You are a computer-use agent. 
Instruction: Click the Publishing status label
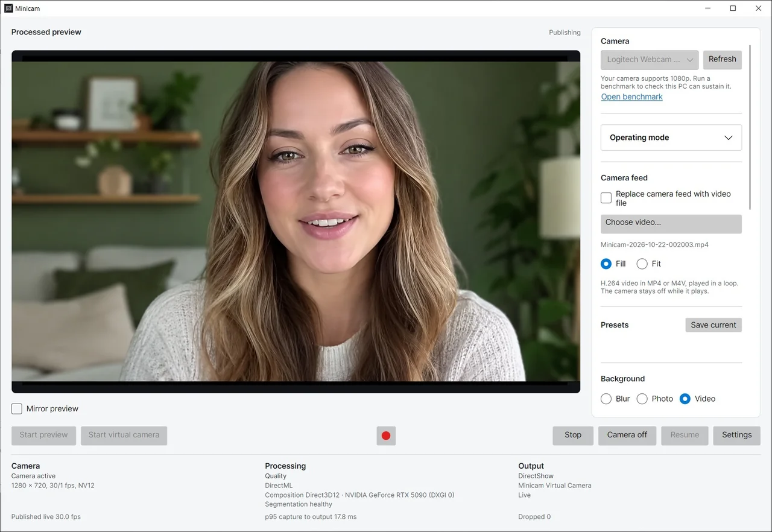click(x=565, y=33)
